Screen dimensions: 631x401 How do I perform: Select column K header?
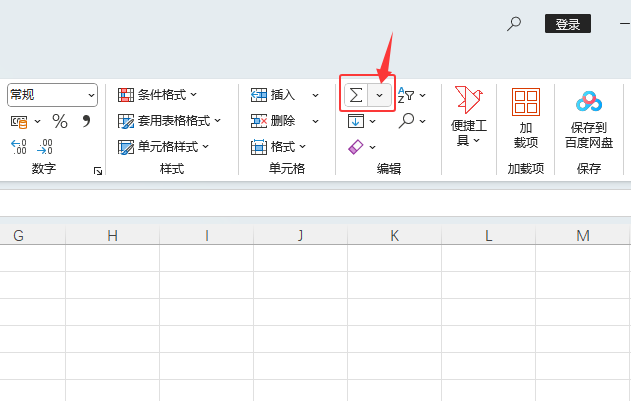point(394,236)
